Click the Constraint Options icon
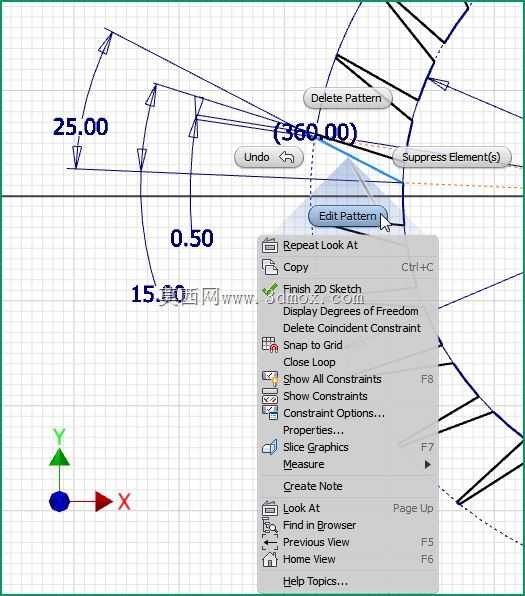Viewport: 525px width, 596px height. tap(270, 413)
